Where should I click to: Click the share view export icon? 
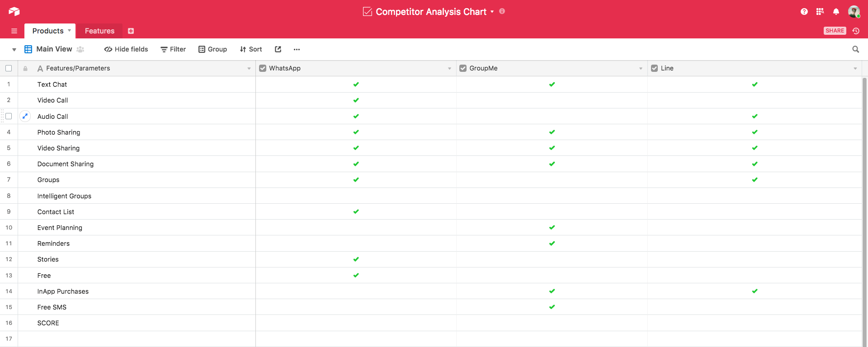click(278, 49)
